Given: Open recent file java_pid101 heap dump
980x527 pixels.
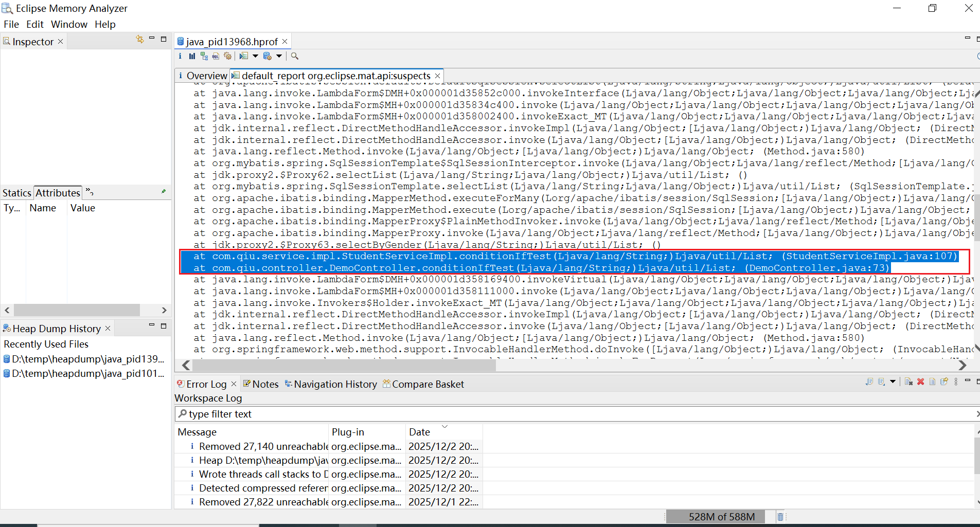Looking at the screenshot, I should pos(84,373).
